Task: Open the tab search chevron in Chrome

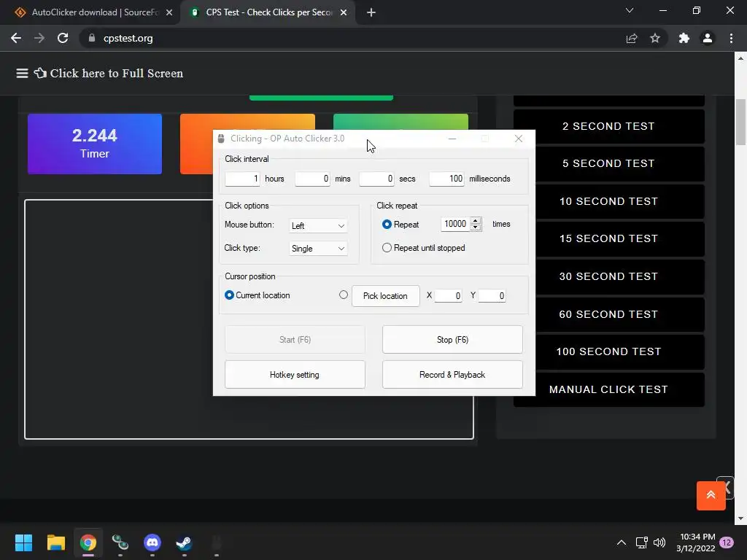Action: click(630, 10)
